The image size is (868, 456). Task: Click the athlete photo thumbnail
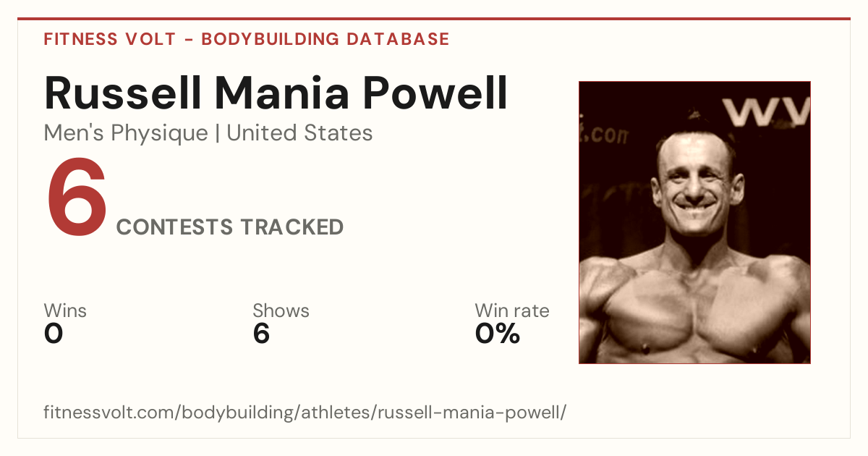pyautogui.click(x=694, y=222)
